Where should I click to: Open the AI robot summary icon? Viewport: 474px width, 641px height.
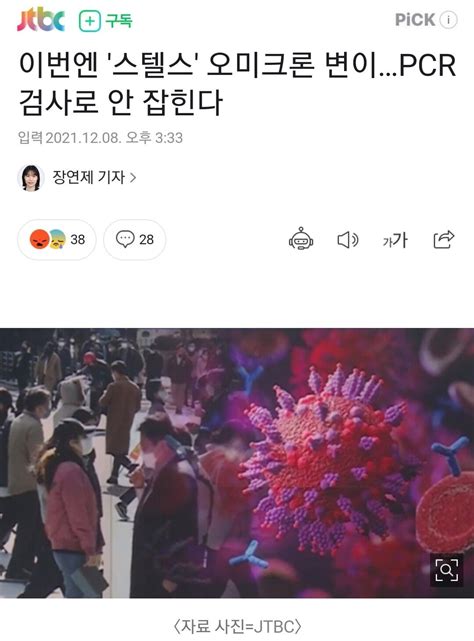pyautogui.click(x=301, y=239)
